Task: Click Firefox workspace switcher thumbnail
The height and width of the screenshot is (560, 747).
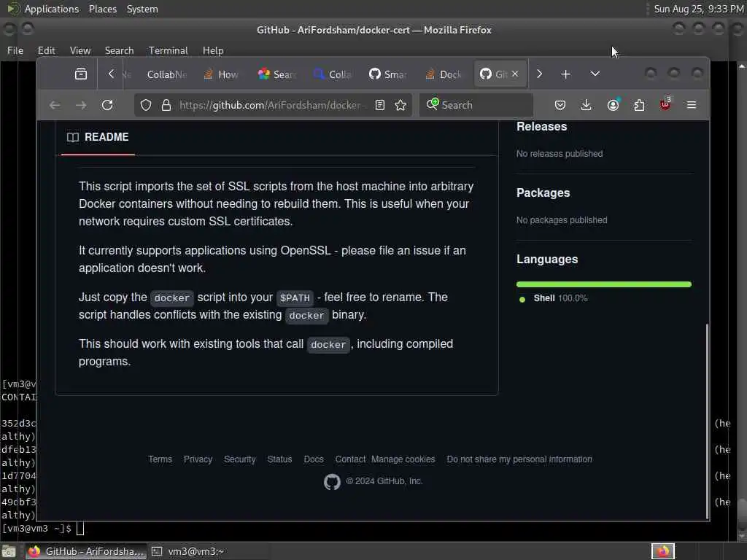Action: point(663,551)
